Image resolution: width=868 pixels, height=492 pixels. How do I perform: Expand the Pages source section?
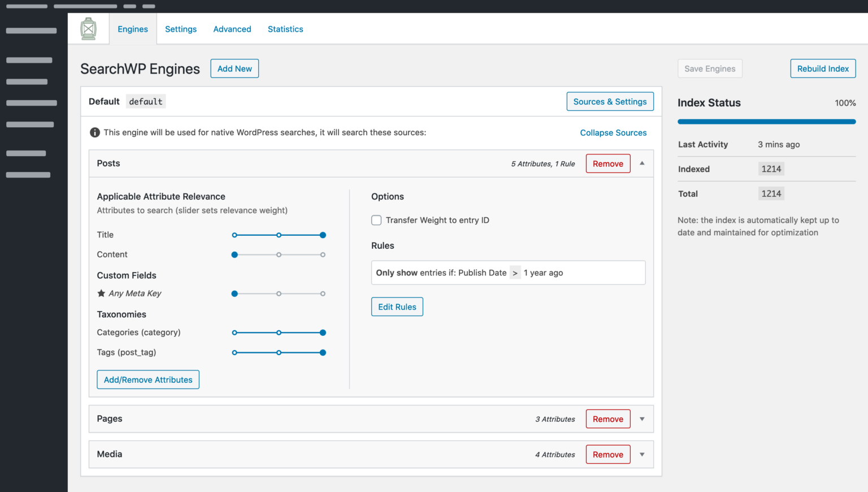641,418
